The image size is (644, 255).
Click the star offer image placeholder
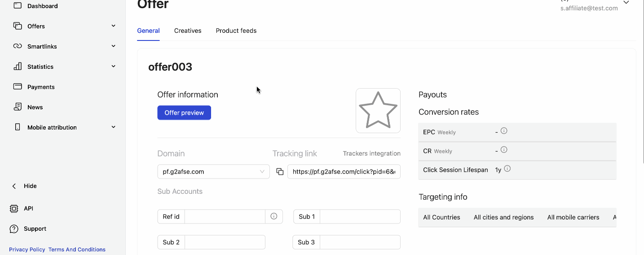tap(378, 111)
